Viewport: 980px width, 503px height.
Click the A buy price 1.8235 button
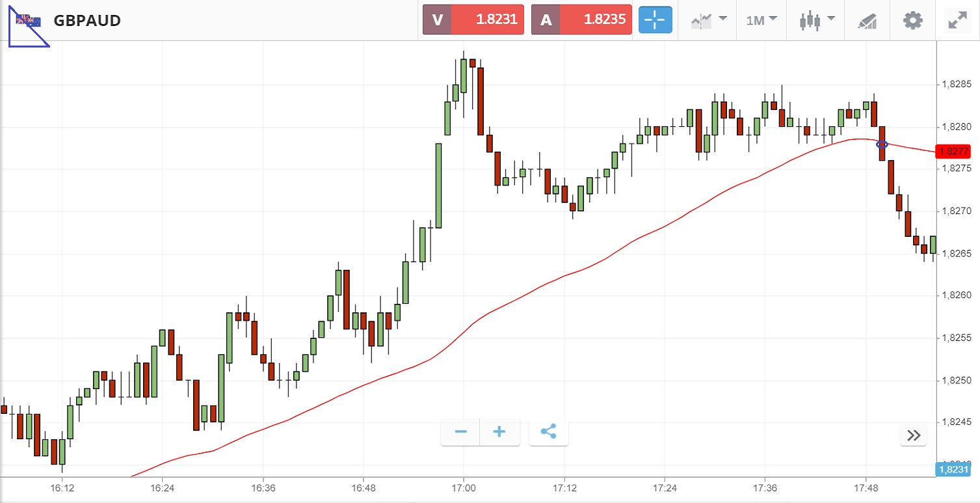(581, 20)
